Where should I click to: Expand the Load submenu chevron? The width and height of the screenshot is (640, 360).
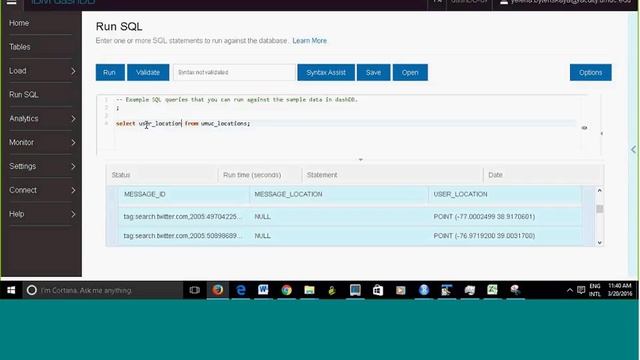point(73,71)
